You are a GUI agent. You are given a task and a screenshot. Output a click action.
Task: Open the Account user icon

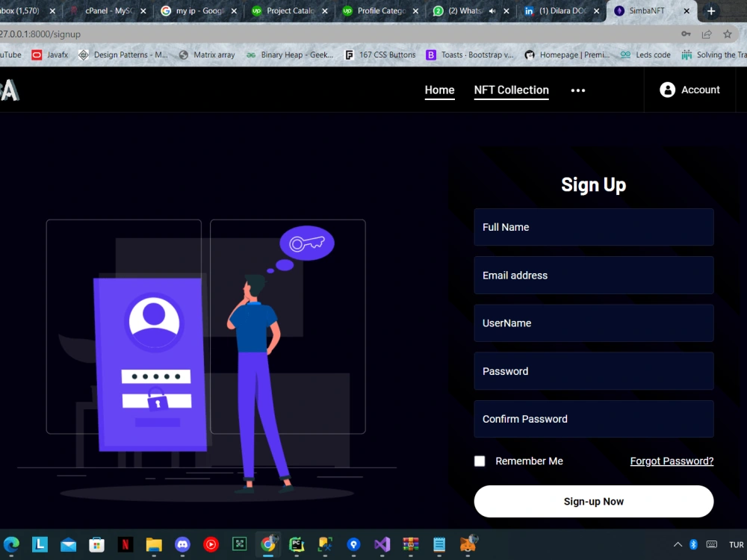tap(667, 90)
